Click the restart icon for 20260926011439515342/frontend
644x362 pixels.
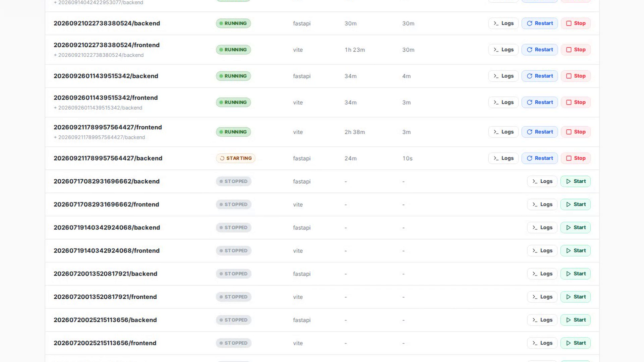pos(530,103)
